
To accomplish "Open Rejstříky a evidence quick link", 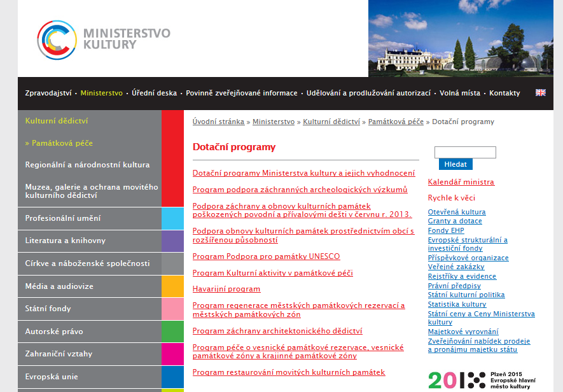I will pos(462,276).
